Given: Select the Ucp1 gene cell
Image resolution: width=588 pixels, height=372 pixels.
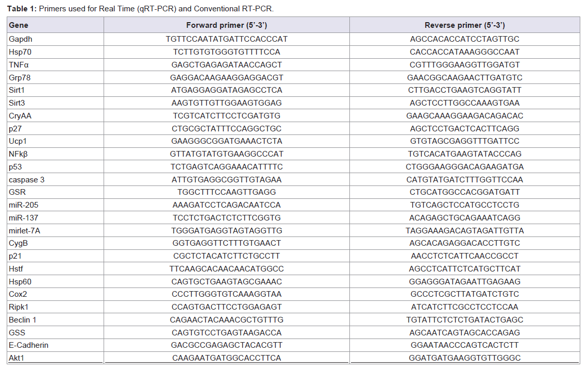Looking at the screenshot, I should click(18, 141).
